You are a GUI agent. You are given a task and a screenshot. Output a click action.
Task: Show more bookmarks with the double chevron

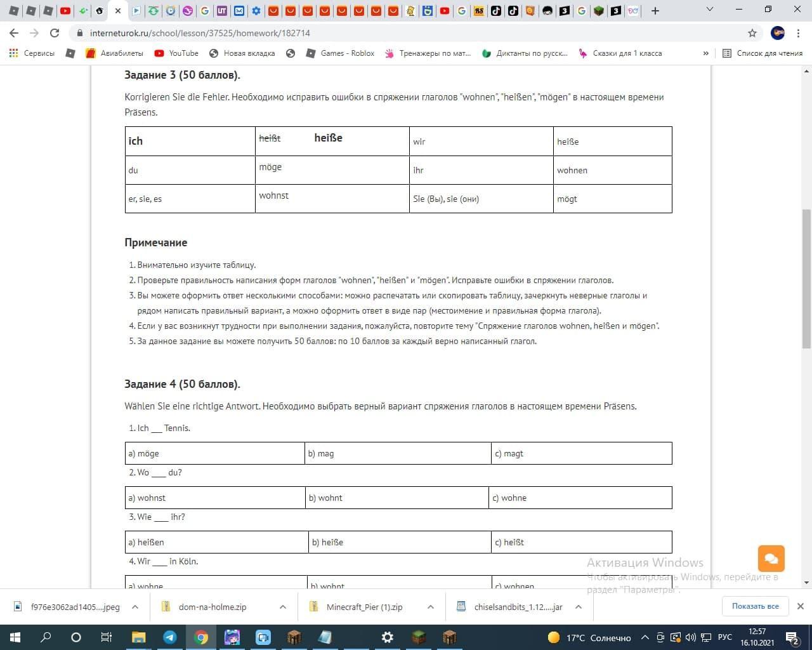click(x=705, y=53)
